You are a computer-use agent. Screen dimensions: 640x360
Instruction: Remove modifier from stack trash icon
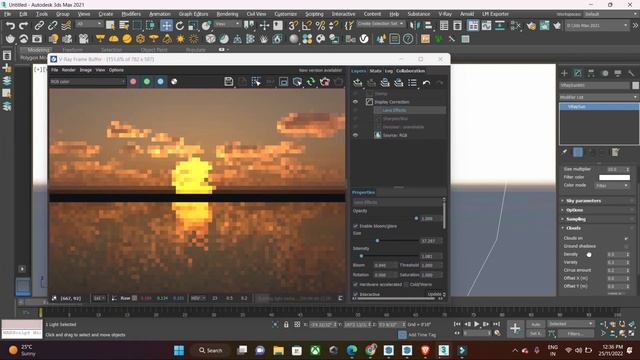tap(602, 152)
